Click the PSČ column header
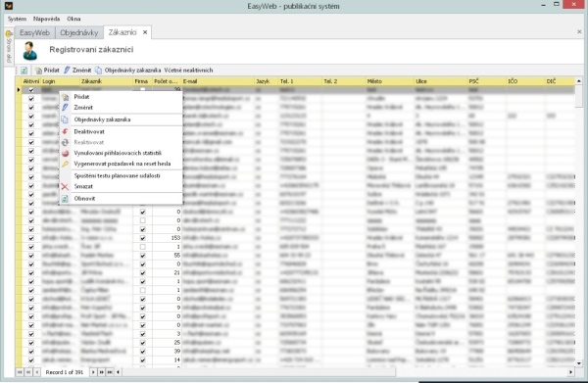Image resolution: width=588 pixels, height=383 pixels. [x=487, y=81]
